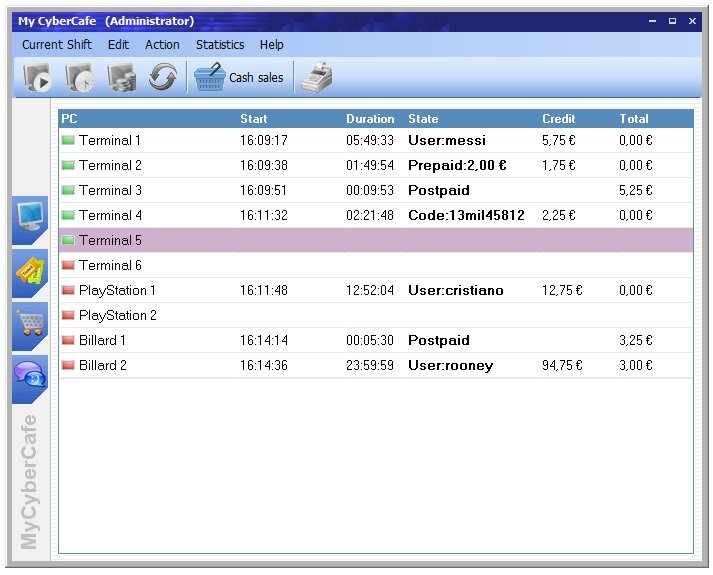The height and width of the screenshot is (575, 713).
Task: Open the Statistics menu
Action: [x=220, y=45]
